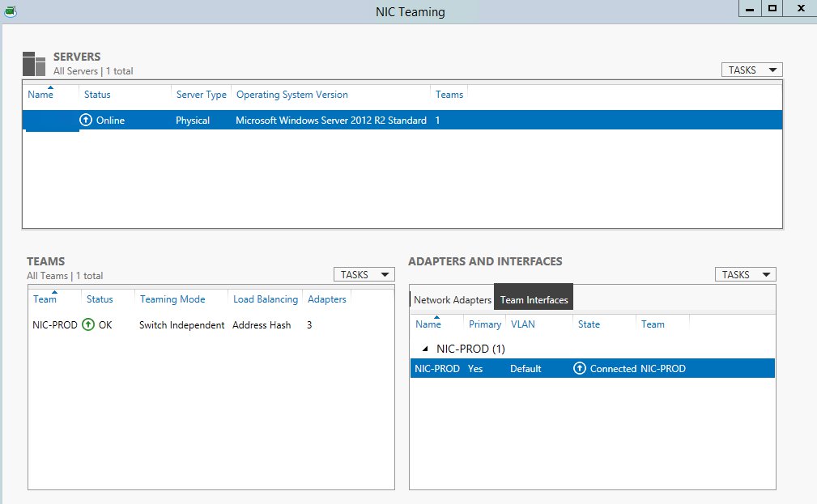This screenshot has height=504, width=817.
Task: Open the Adapters and Interfaces TASKS dropdown
Action: pos(746,274)
